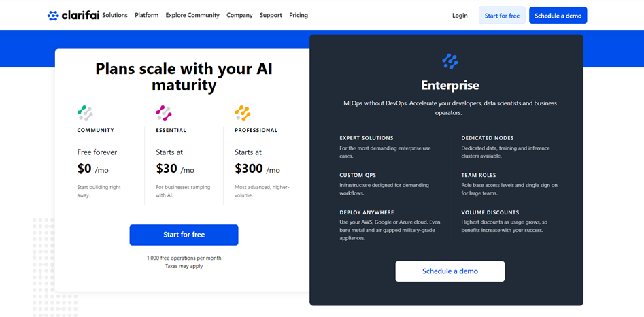Image resolution: width=644 pixels, height=317 pixels.
Task: Click white Schedule a demo button
Action: click(x=450, y=271)
